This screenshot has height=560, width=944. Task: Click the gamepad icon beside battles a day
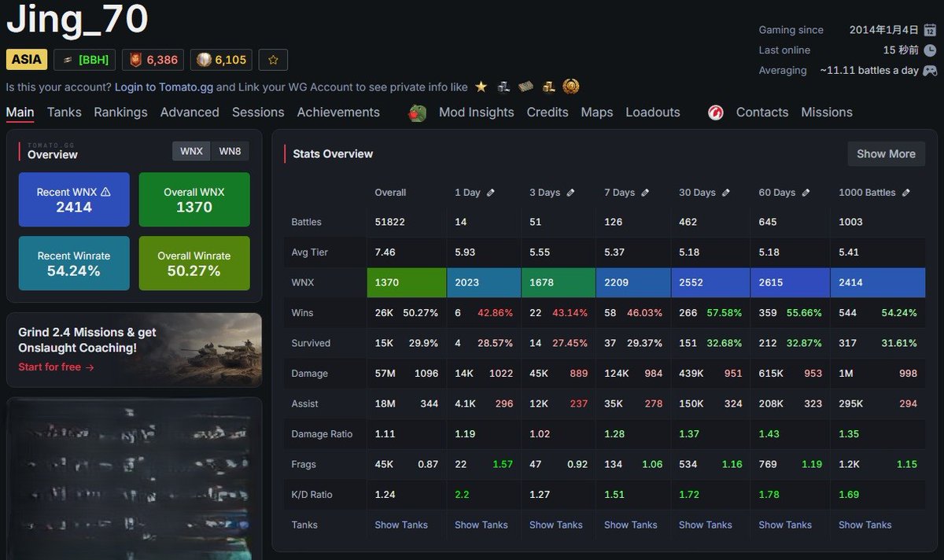pos(930,70)
